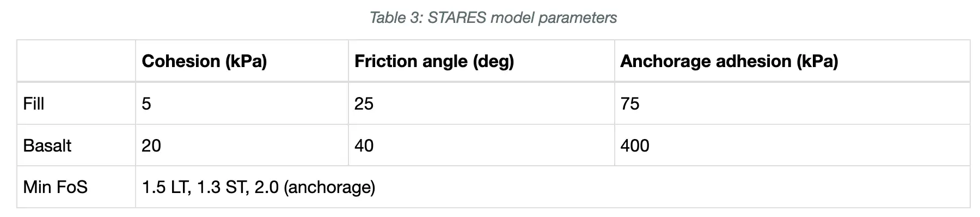Click Fill friction angle value 25
This screenshot has height=217, width=980.
click(364, 104)
